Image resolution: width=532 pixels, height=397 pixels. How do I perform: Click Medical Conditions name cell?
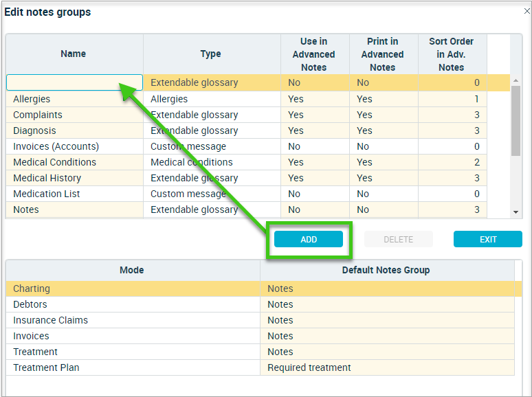(x=75, y=162)
